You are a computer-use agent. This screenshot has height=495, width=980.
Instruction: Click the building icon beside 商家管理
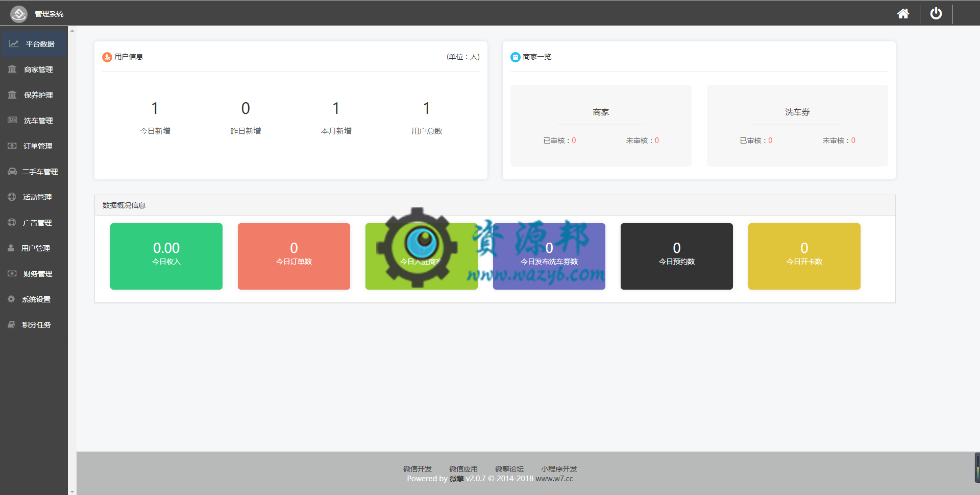coord(12,69)
